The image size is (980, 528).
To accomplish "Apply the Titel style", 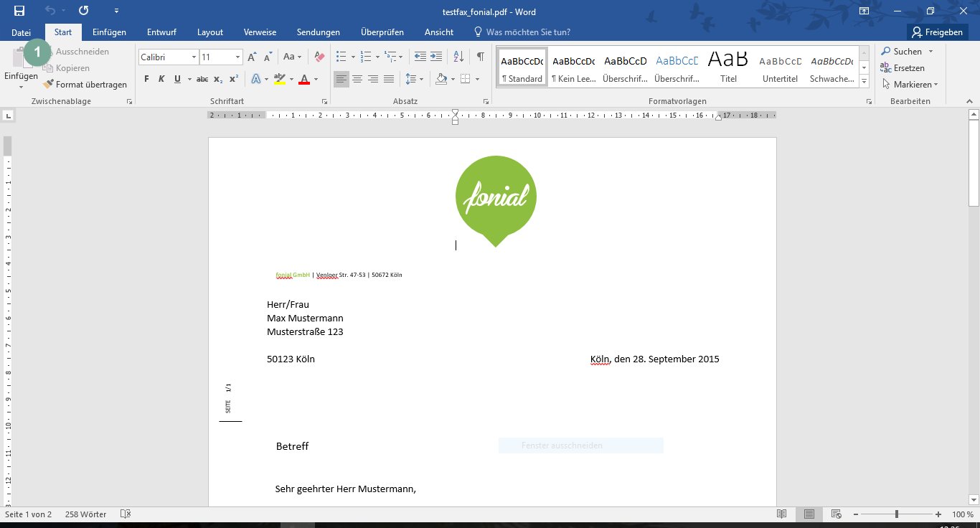I will (729, 68).
